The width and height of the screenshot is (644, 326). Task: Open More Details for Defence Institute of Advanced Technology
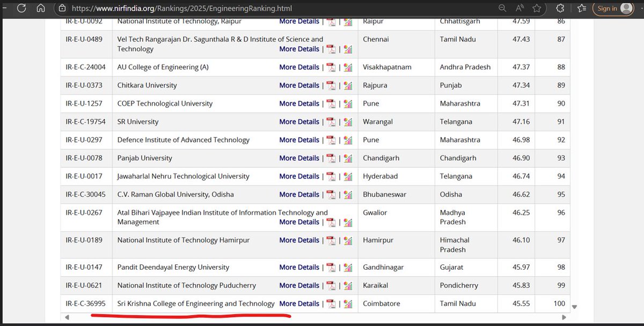click(299, 140)
